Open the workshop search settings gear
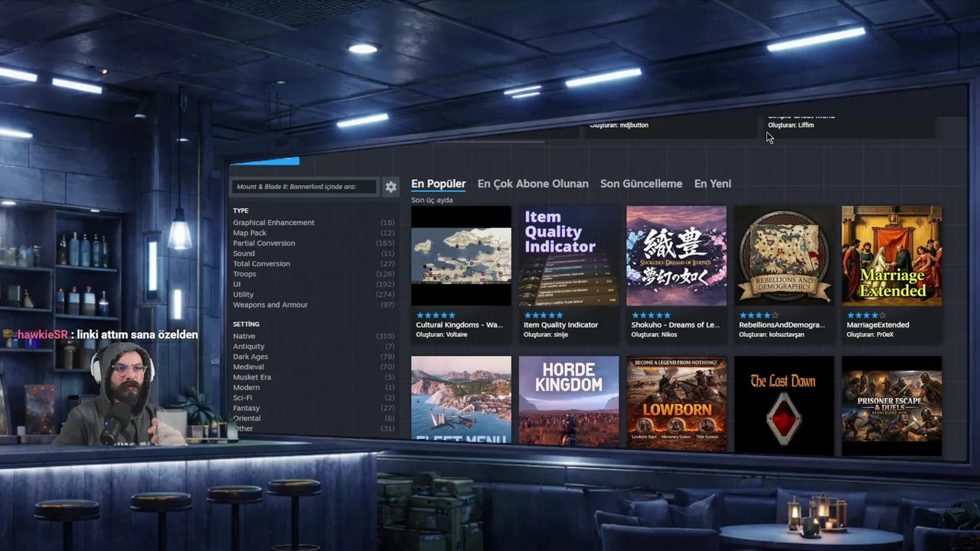This screenshot has height=551, width=980. tap(390, 187)
